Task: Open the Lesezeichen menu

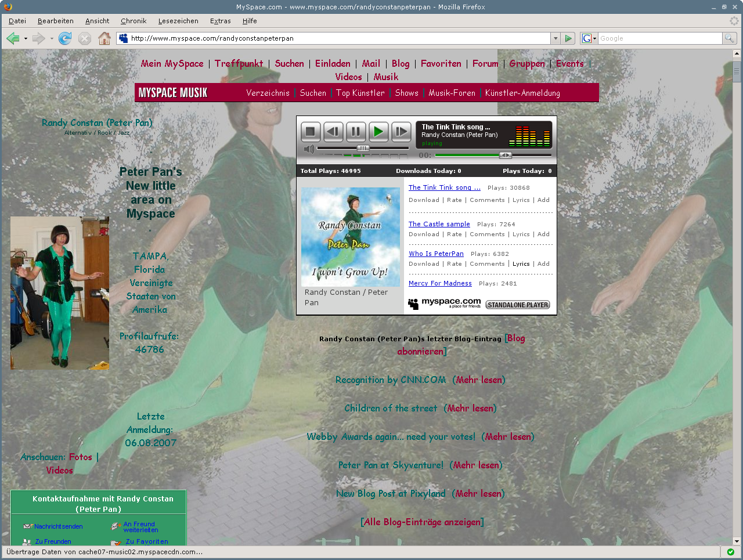Action: coord(178,21)
